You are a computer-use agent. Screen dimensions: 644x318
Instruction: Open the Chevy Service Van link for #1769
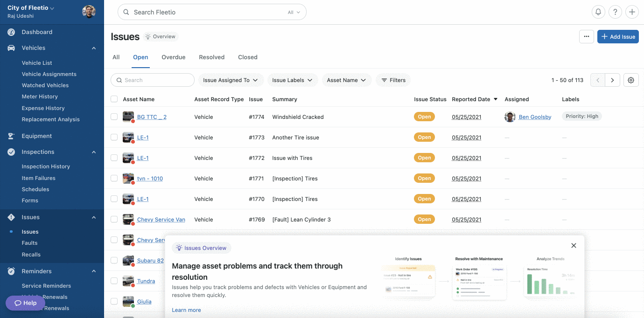[x=161, y=220]
